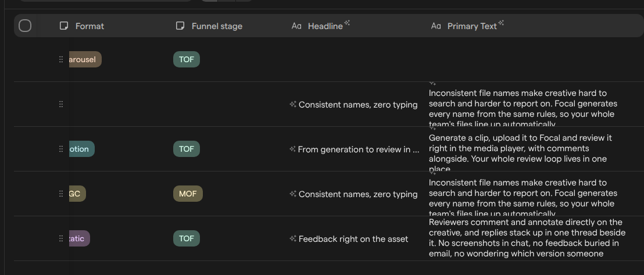The height and width of the screenshot is (275, 644).
Task: Select Consistent names headline in the UGC row
Action: click(x=358, y=194)
